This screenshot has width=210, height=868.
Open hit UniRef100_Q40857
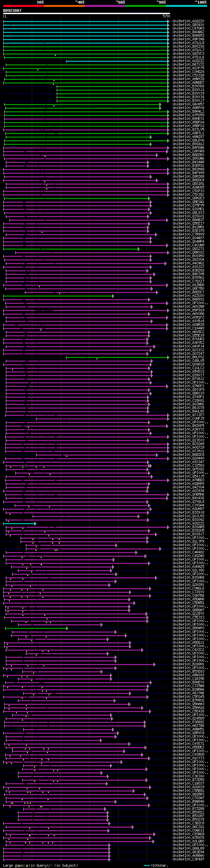pyautogui.click(x=188, y=104)
